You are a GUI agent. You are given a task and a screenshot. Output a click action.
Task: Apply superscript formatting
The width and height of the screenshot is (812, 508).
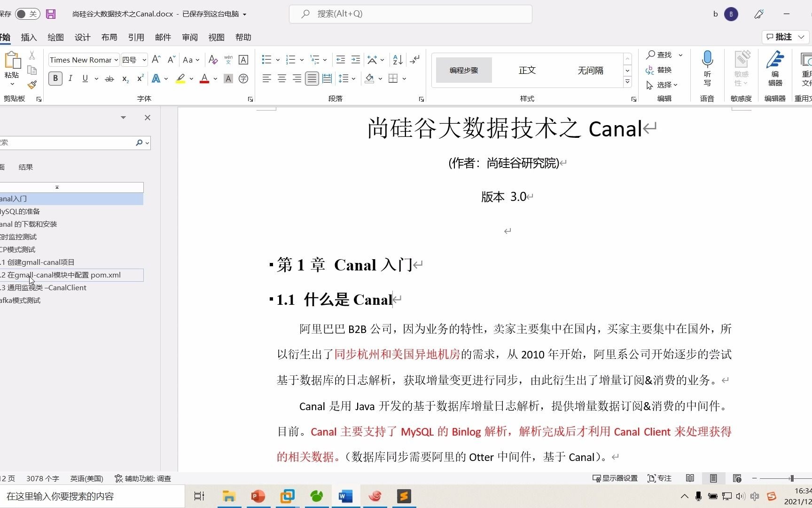pyautogui.click(x=140, y=79)
